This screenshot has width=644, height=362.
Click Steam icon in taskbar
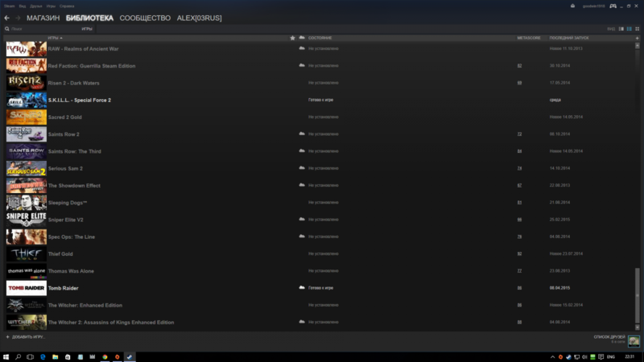[130, 356]
